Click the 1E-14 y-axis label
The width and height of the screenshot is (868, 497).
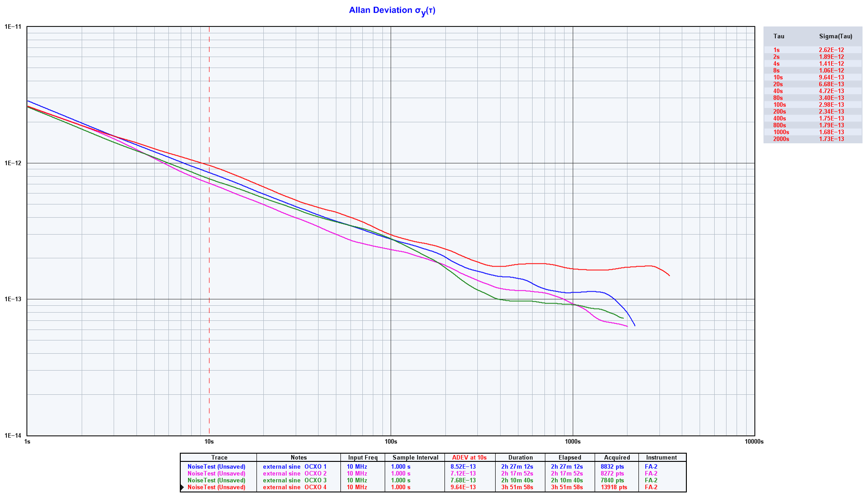13,436
